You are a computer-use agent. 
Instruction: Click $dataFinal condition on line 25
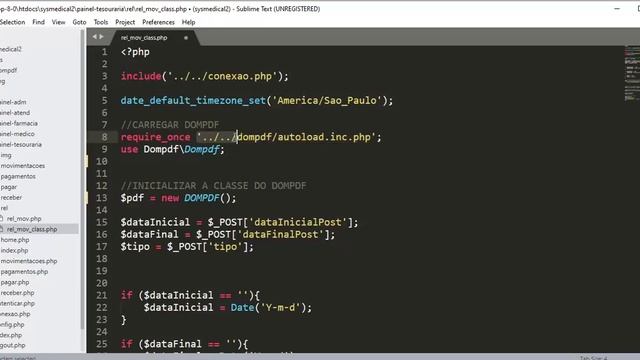pos(173,344)
